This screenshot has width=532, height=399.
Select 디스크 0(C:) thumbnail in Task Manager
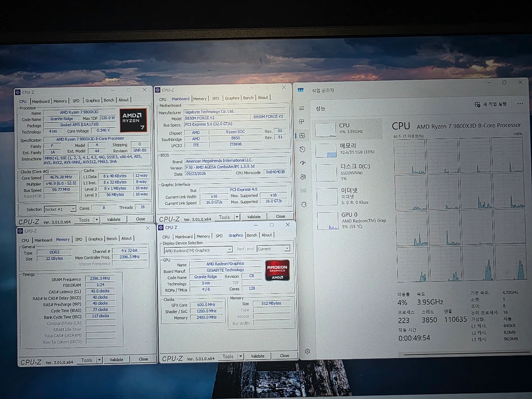click(x=327, y=173)
